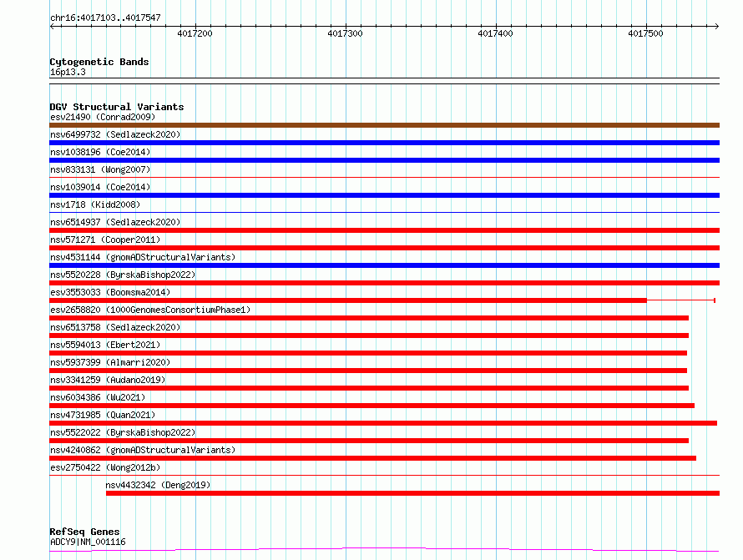743x560 pixels.
Task: Select the nsv1718 (Kidd2008) variant label
Action: [94, 204]
